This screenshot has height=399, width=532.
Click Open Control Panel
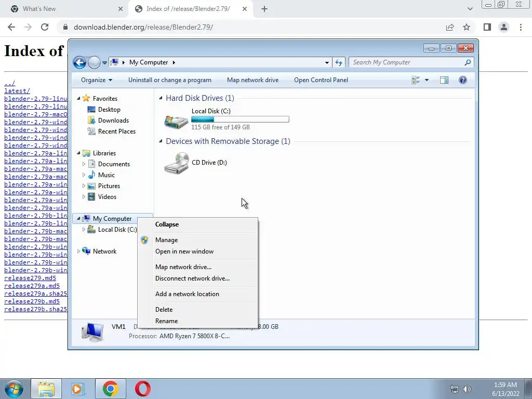[321, 80]
